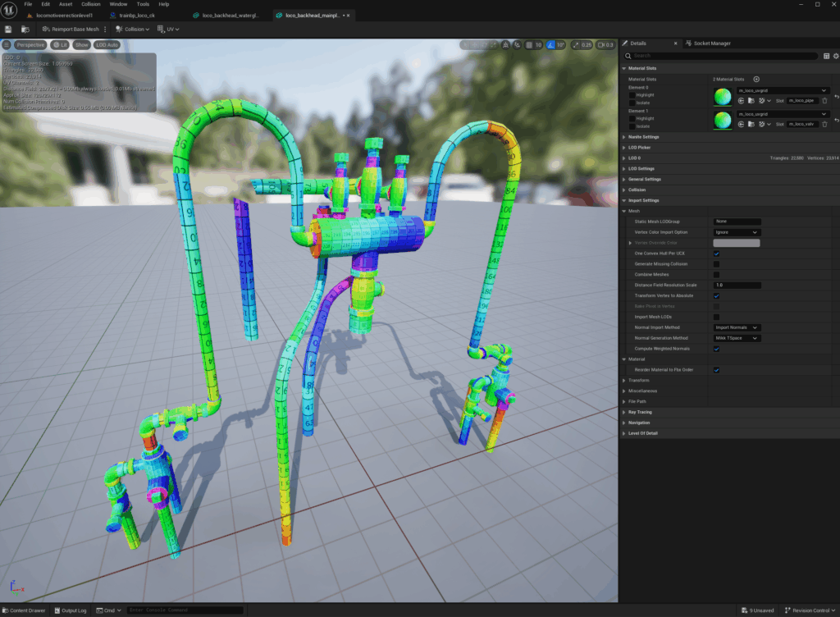Open the Asset menu
840x617 pixels.
[x=66, y=4]
